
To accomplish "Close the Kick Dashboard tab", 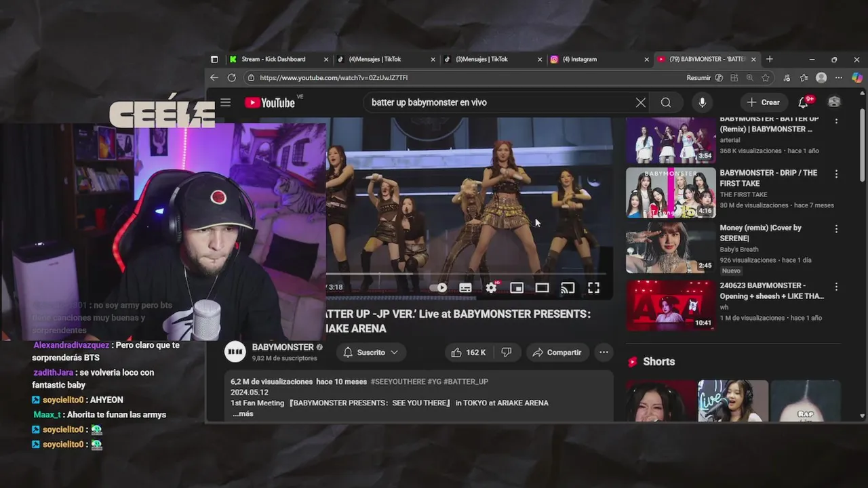I will click(326, 60).
